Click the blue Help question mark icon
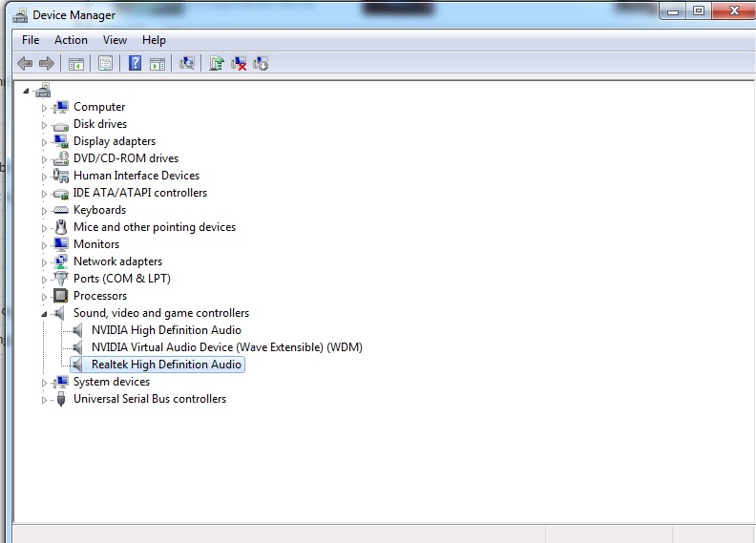The height and width of the screenshot is (543, 756). tap(135, 63)
